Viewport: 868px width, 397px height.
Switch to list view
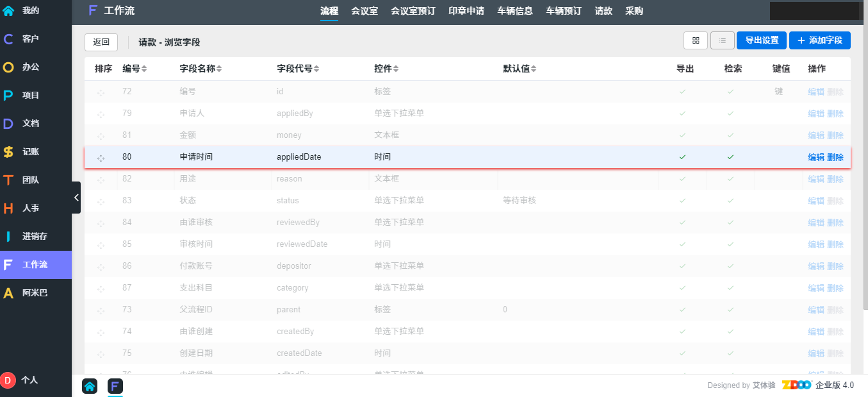coord(723,40)
